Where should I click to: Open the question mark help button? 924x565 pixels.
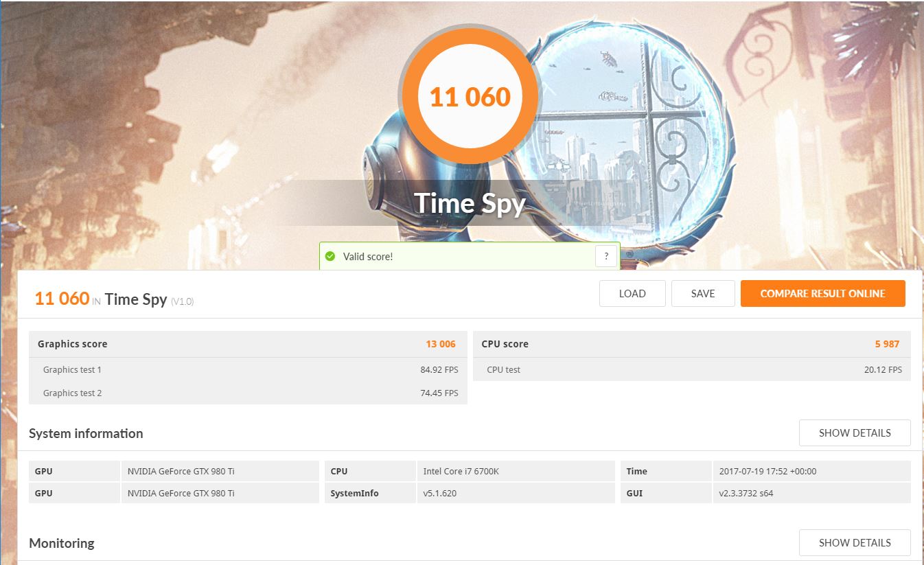[605, 256]
